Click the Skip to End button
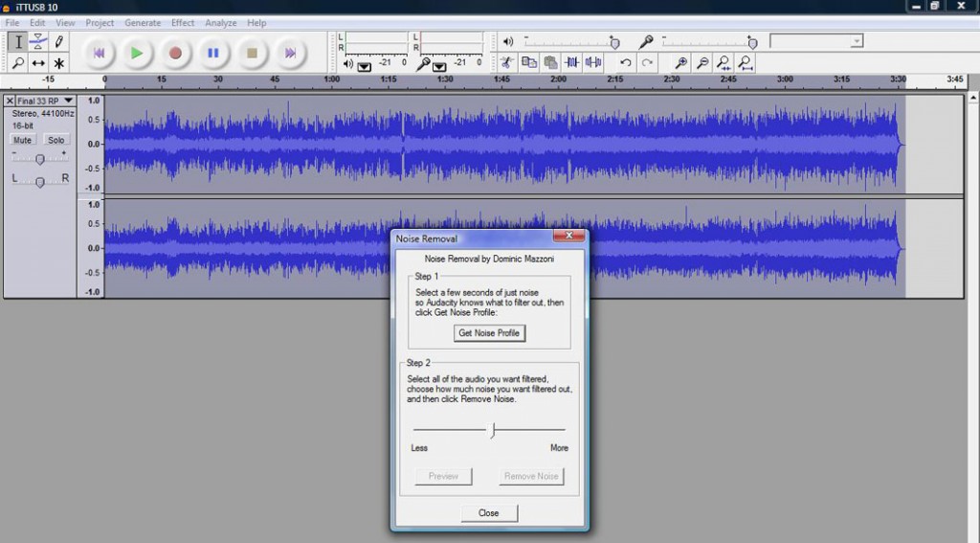The image size is (980, 543). 290,54
